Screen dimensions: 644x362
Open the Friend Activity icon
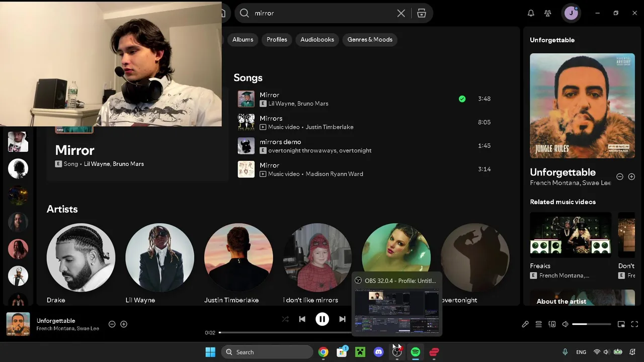coord(548,14)
